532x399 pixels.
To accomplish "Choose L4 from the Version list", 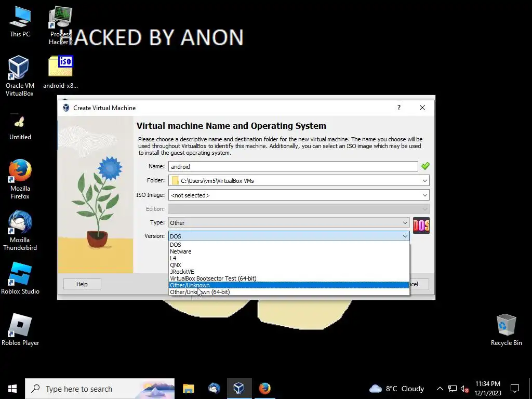I will click(x=289, y=258).
